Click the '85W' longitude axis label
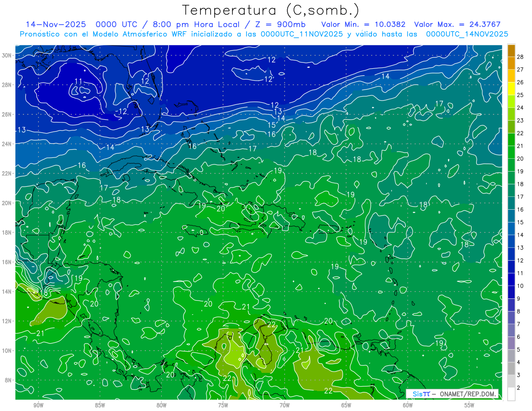 pyautogui.click(x=100, y=406)
